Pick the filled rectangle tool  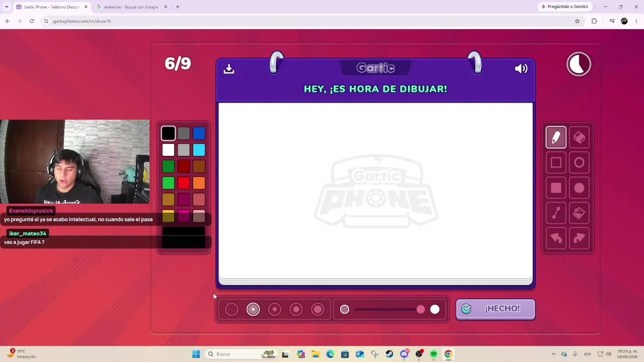(556, 188)
